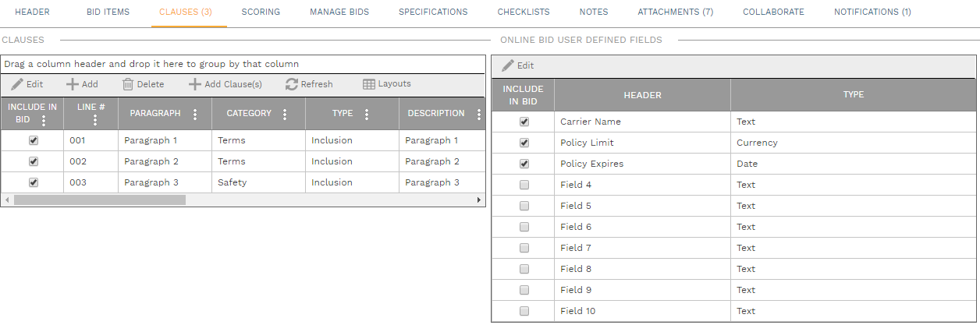This screenshot has width=980, height=325.
Task: Click the trash Delete icon
Action: tap(128, 84)
